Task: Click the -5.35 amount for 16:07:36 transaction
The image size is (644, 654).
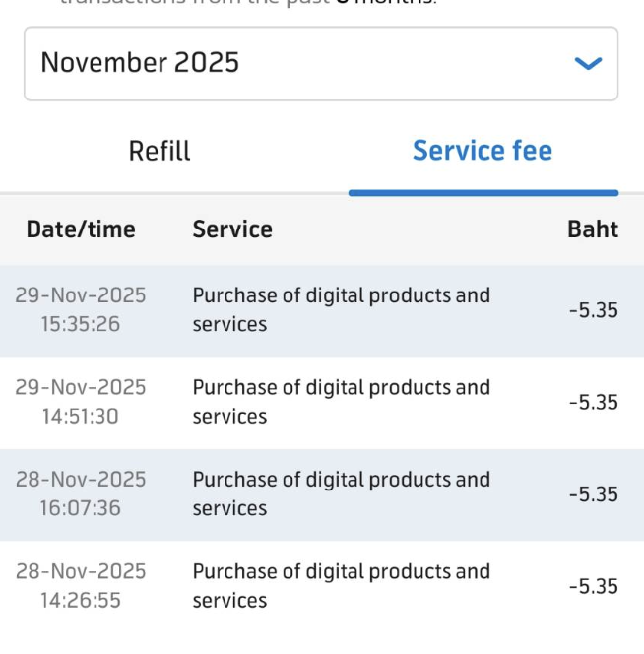Action: (594, 494)
